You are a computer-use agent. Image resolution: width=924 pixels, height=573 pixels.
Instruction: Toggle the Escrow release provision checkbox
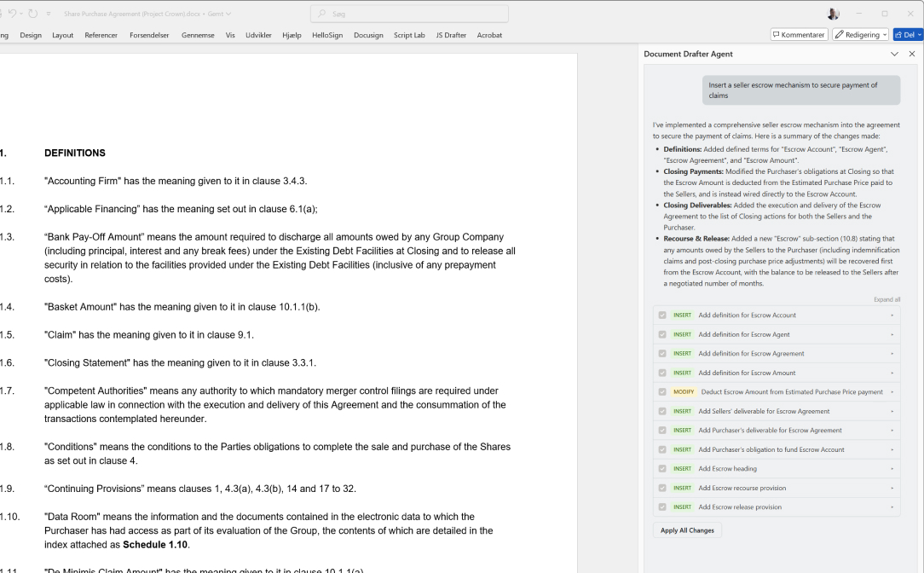[662, 507]
